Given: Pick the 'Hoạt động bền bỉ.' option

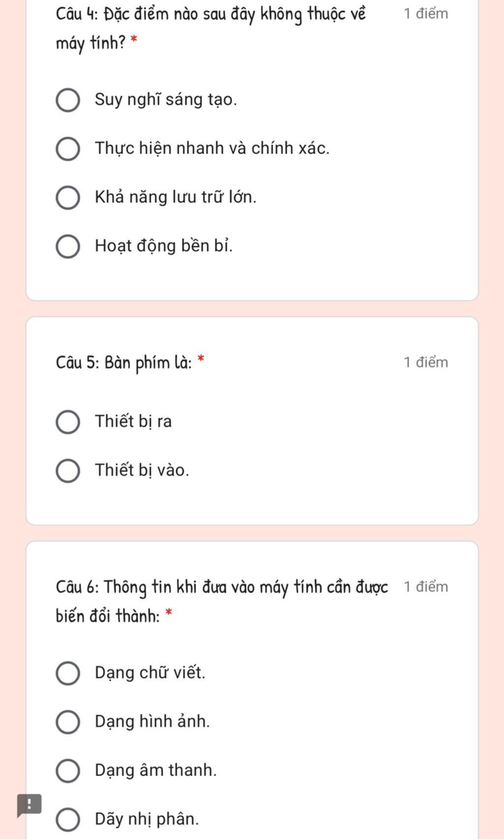Looking at the screenshot, I should [x=68, y=247].
